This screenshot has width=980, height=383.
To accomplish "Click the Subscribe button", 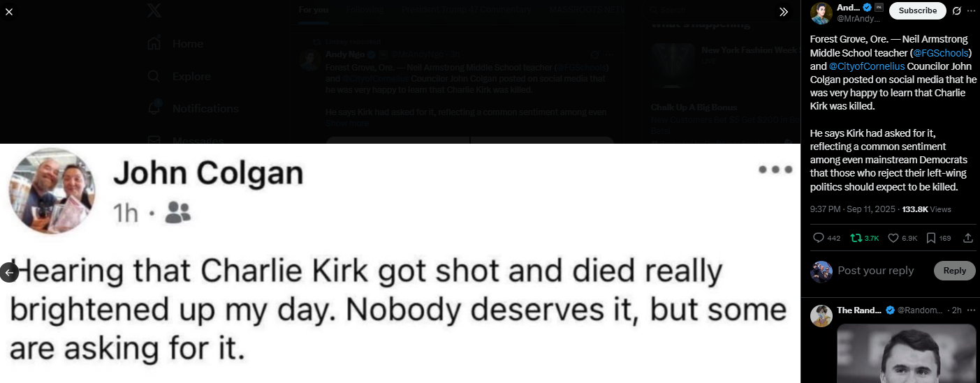I will click(917, 10).
